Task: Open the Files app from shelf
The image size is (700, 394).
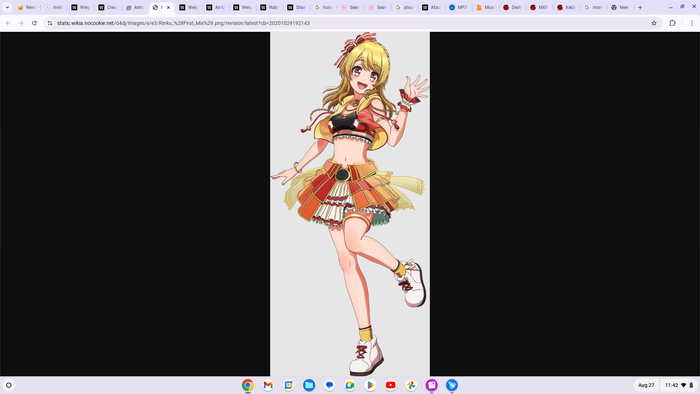Action: coord(309,385)
